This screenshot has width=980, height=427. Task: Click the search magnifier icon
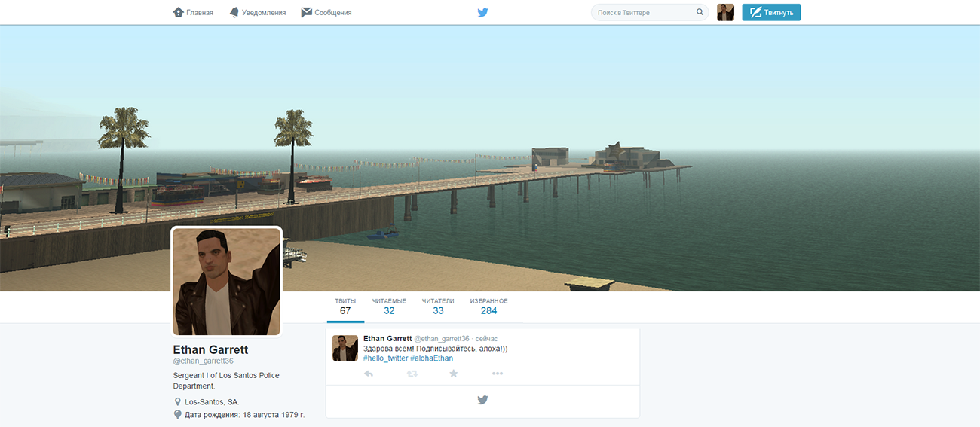700,12
